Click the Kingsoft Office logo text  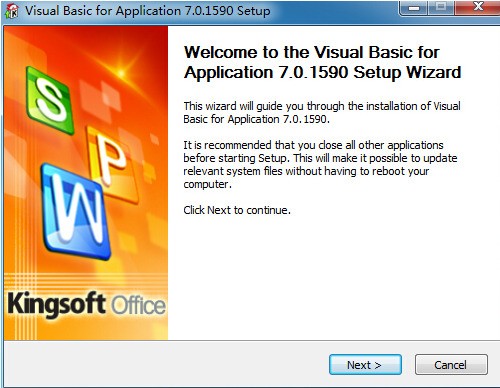pyautogui.click(x=86, y=304)
